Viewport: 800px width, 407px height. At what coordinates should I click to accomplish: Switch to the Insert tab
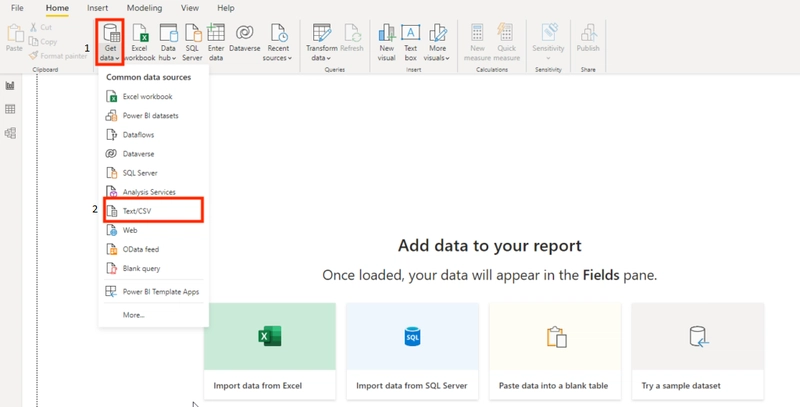tap(97, 8)
